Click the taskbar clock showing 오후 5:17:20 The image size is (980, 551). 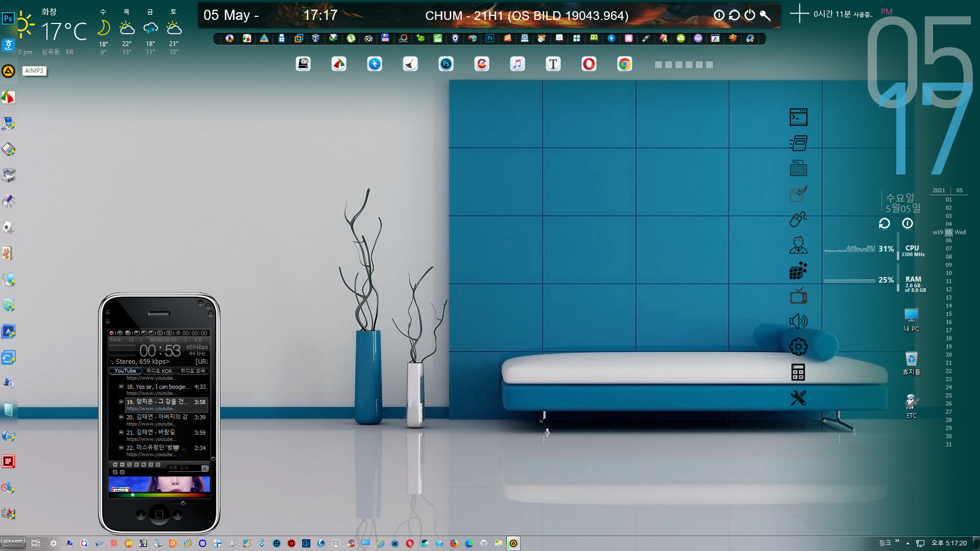(x=949, y=543)
